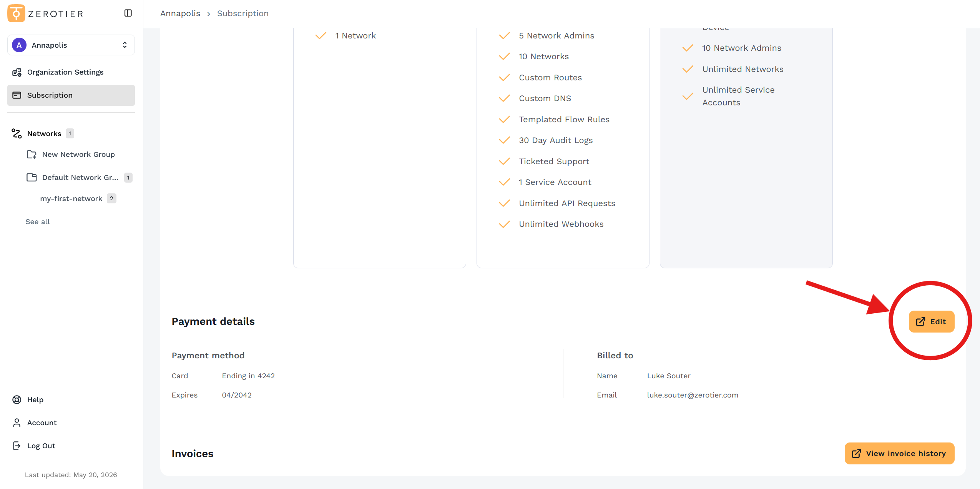Image resolution: width=980 pixels, height=489 pixels.
Task: Click the checkmark beside 1 Network
Action: [321, 36]
